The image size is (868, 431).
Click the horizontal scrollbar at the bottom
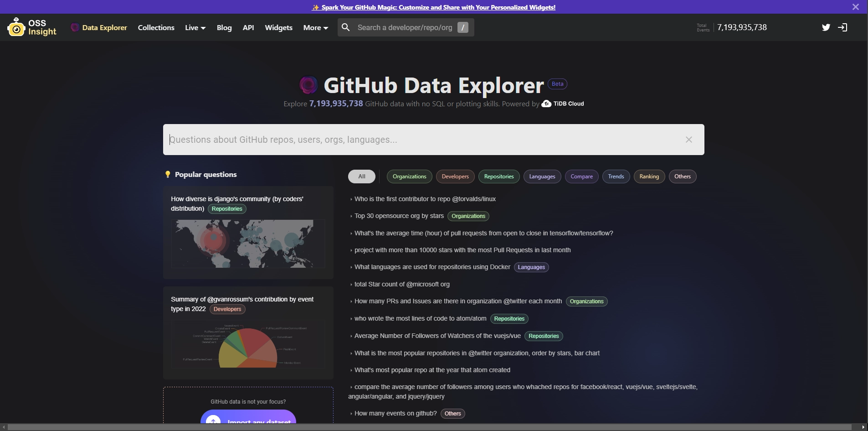point(428,427)
